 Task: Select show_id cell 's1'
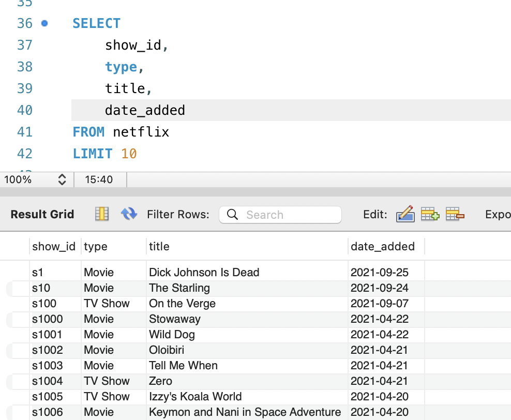coord(55,273)
